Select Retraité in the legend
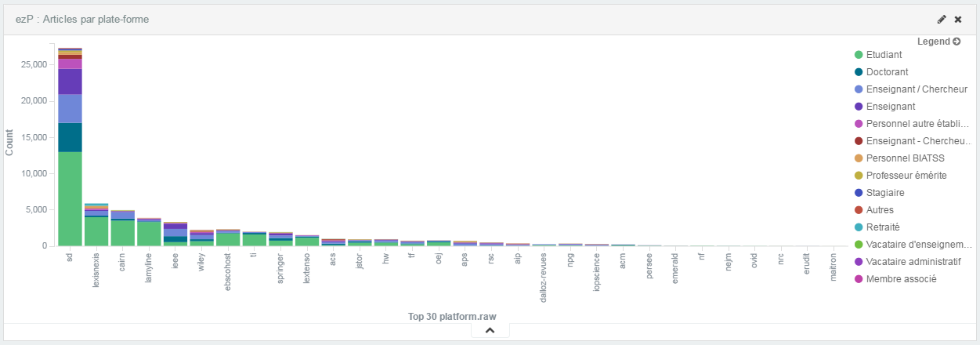 883,227
